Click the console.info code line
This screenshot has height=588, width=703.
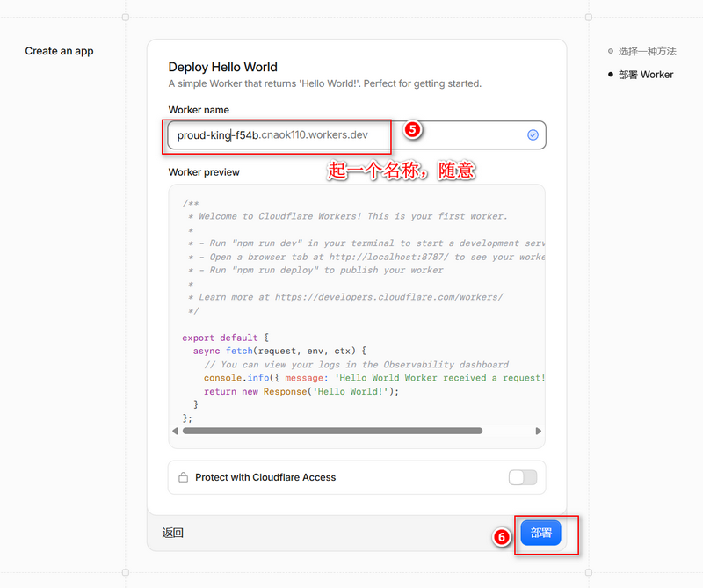coord(374,378)
